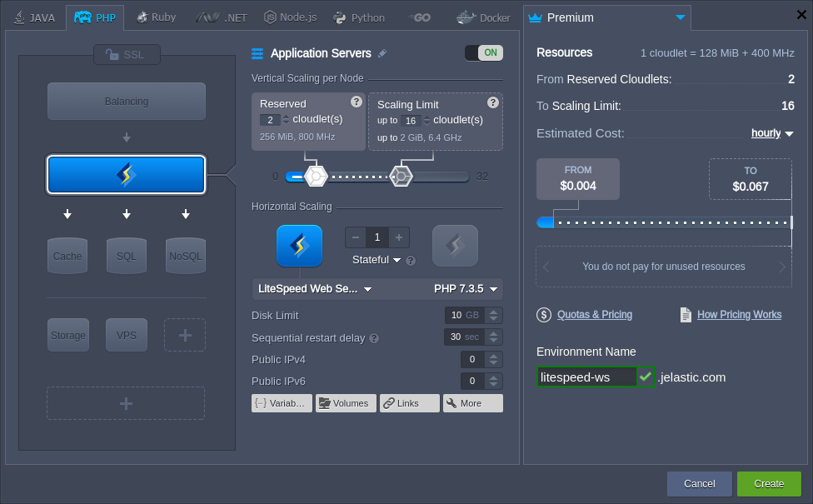Click the scaling limit slider handle
Image resolution: width=813 pixels, height=504 pixels.
[x=401, y=177]
